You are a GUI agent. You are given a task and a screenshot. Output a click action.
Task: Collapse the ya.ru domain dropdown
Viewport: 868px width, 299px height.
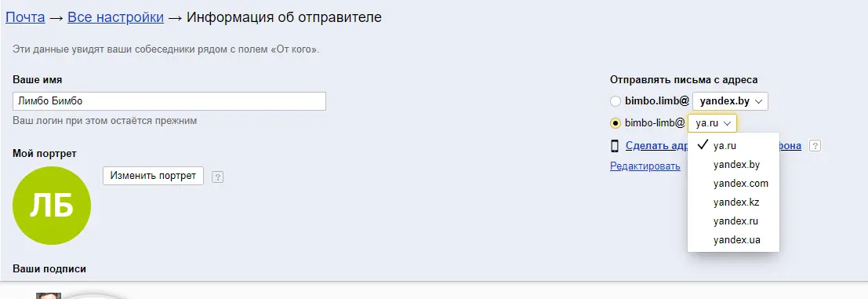[x=713, y=123]
